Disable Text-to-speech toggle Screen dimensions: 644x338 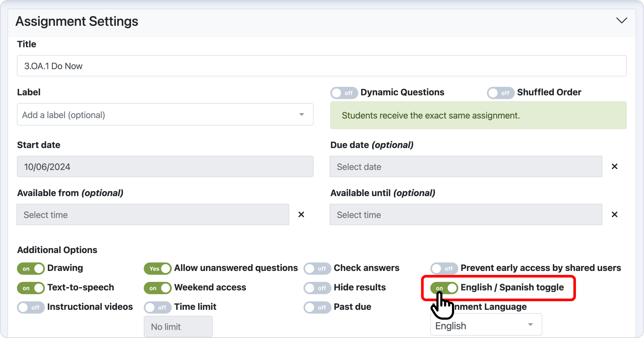[31, 288]
